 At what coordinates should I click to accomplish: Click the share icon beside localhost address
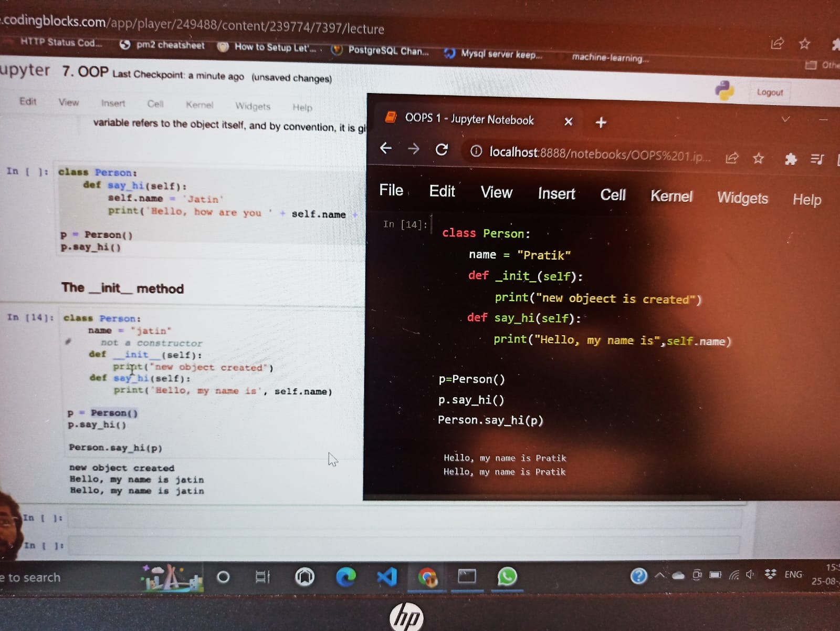coord(732,158)
